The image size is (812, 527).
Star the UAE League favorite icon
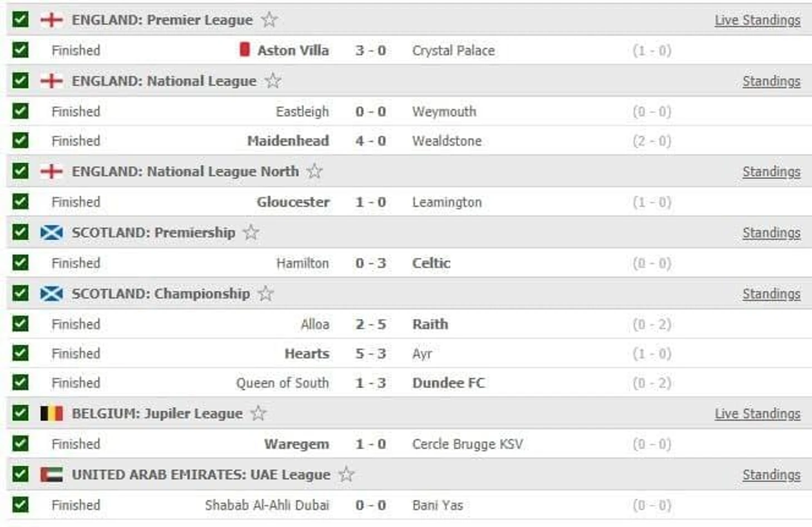(346, 474)
